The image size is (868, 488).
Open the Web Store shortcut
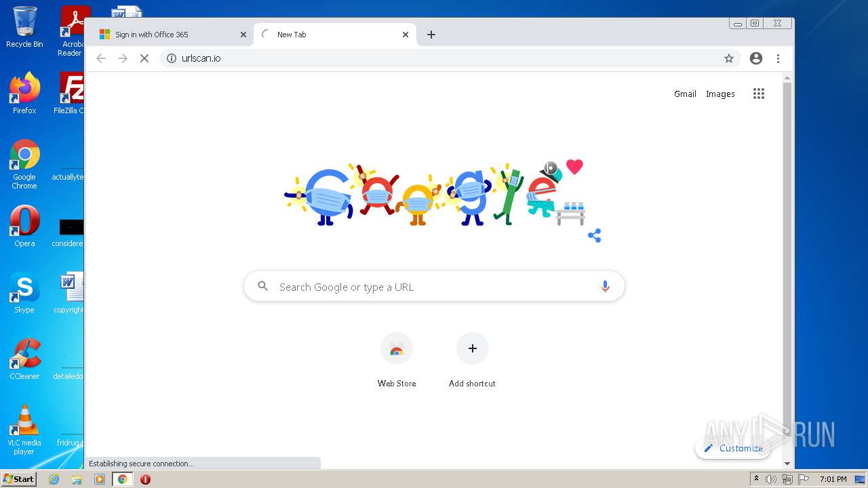[397, 361]
